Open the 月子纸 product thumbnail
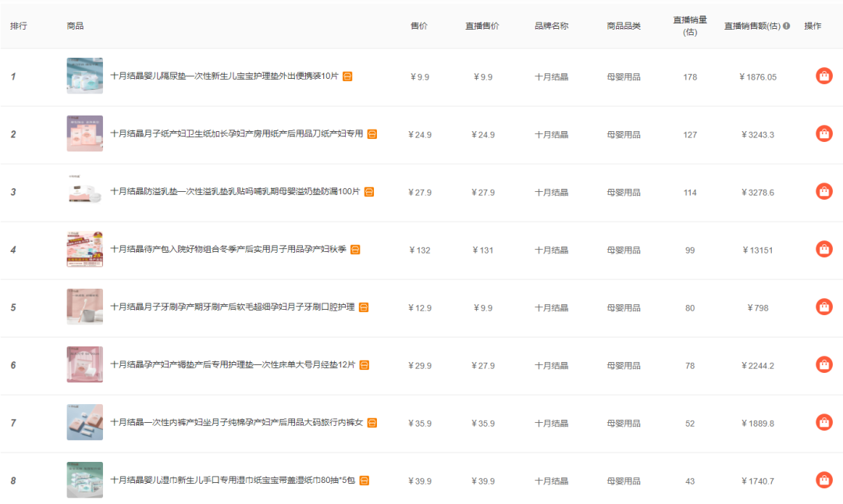 click(x=85, y=133)
